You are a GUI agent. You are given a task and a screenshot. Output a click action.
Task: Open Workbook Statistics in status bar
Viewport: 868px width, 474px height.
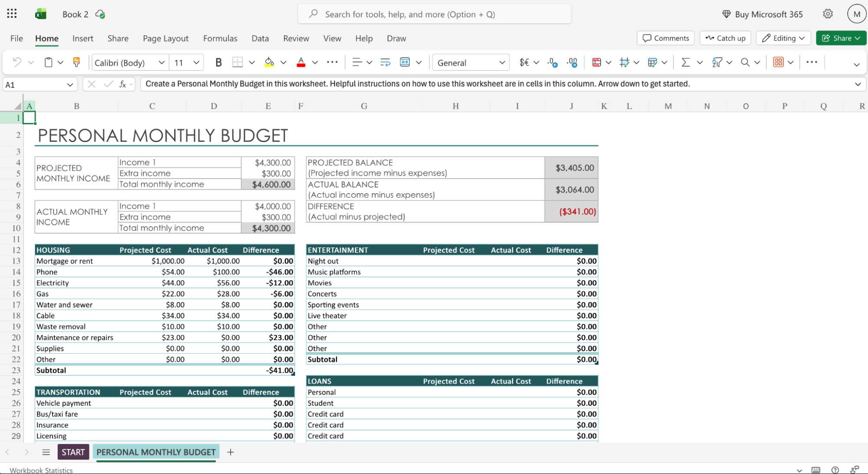tap(41, 470)
